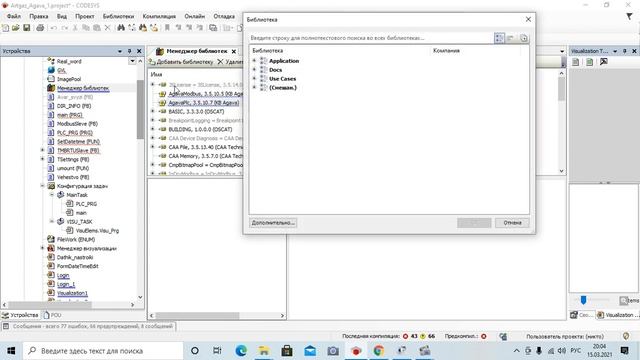This screenshot has height=360, width=640.
Task: Click the green page icon in Visualization Toolbox
Action: (x=589, y=62)
